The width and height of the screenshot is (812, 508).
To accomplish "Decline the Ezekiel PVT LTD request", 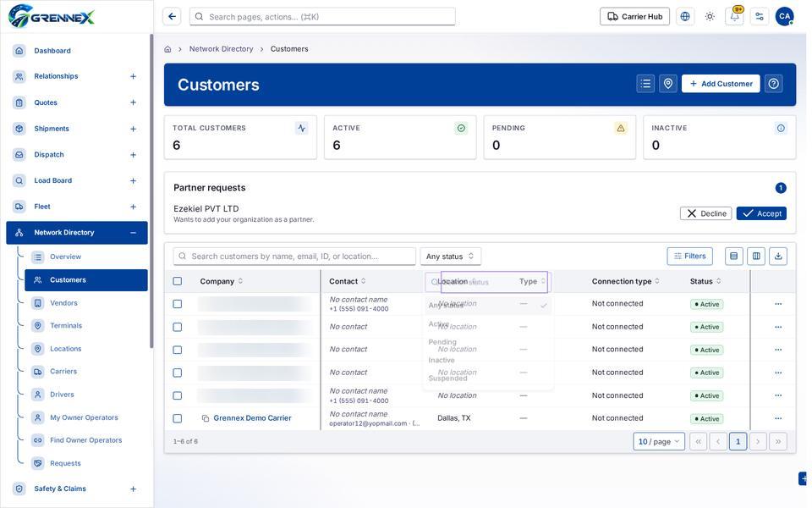I will point(705,213).
